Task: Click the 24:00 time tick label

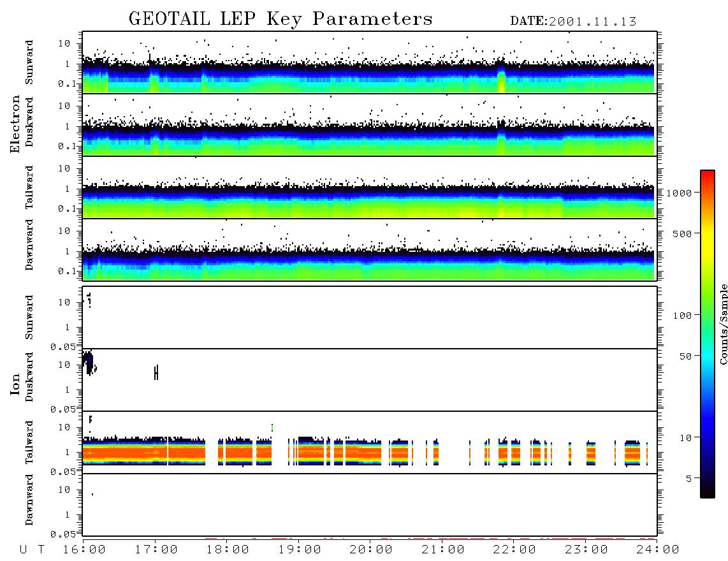Action: (659, 550)
